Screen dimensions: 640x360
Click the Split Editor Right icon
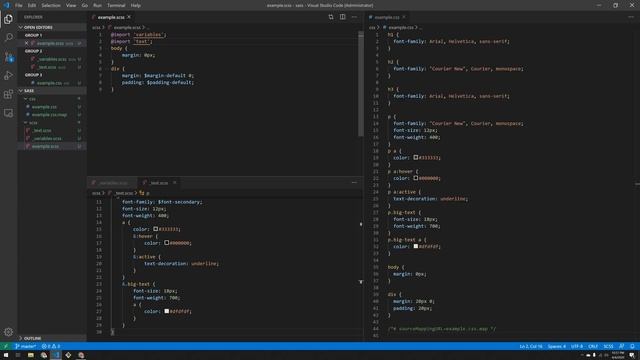point(342,17)
